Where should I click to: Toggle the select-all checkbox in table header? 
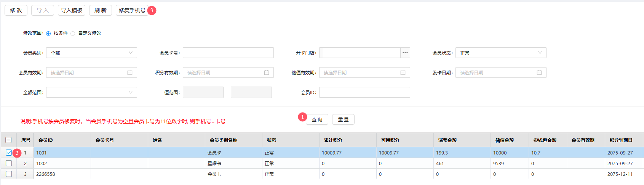(x=9, y=140)
